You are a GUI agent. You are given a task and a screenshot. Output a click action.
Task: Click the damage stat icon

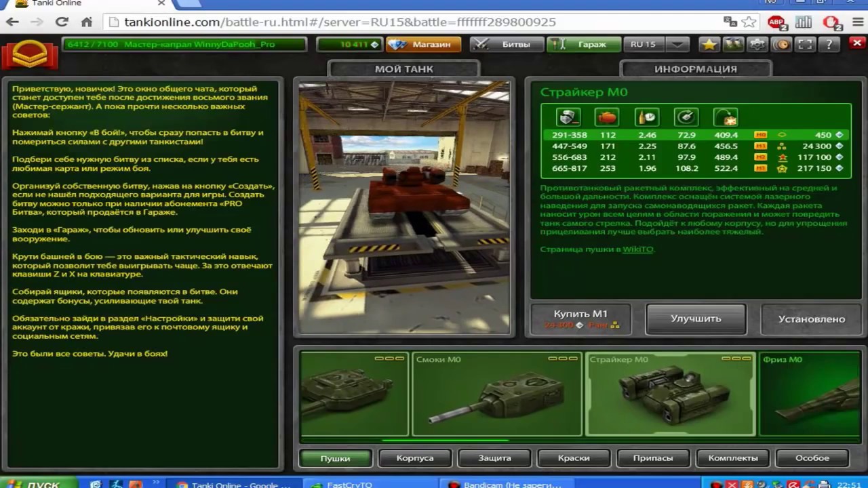(x=568, y=117)
